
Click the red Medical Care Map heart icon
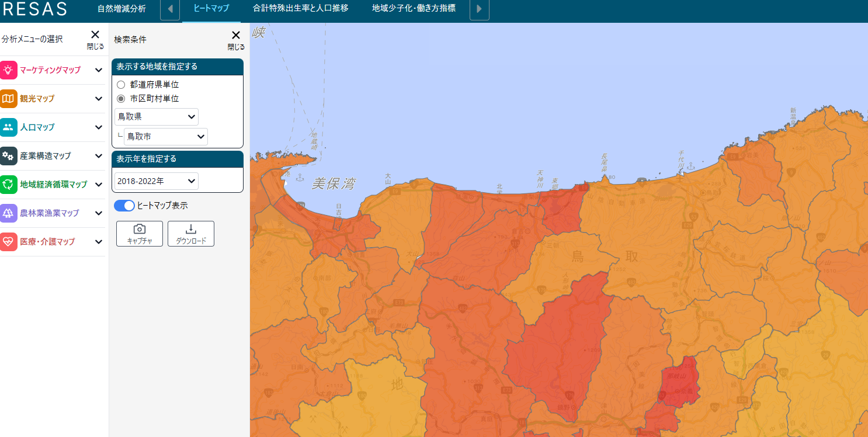coord(8,242)
